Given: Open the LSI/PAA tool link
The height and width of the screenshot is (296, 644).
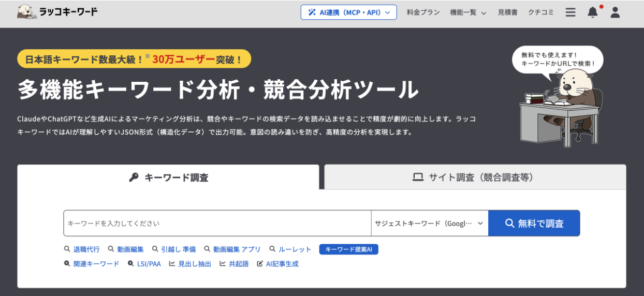Looking at the screenshot, I should click(149, 263).
